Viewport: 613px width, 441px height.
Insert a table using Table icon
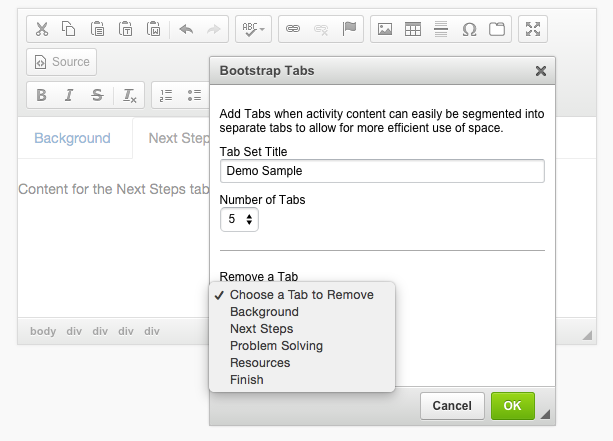[x=412, y=29]
